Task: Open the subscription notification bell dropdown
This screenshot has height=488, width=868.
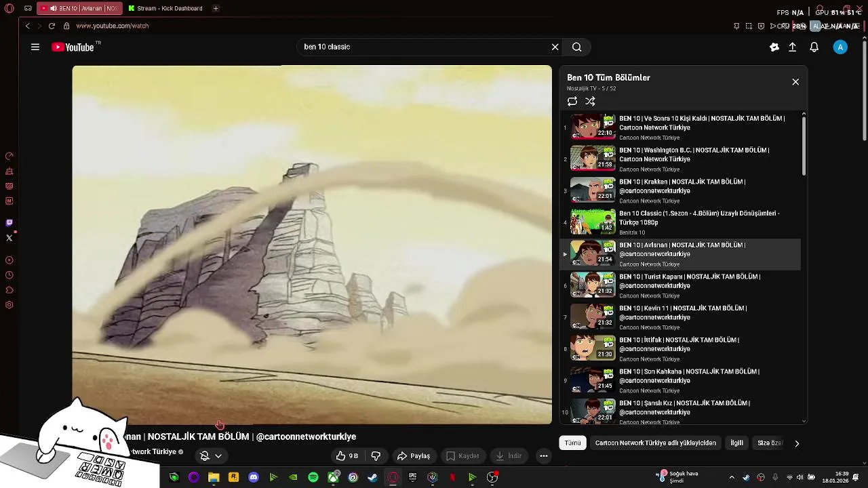Action: click(x=211, y=456)
